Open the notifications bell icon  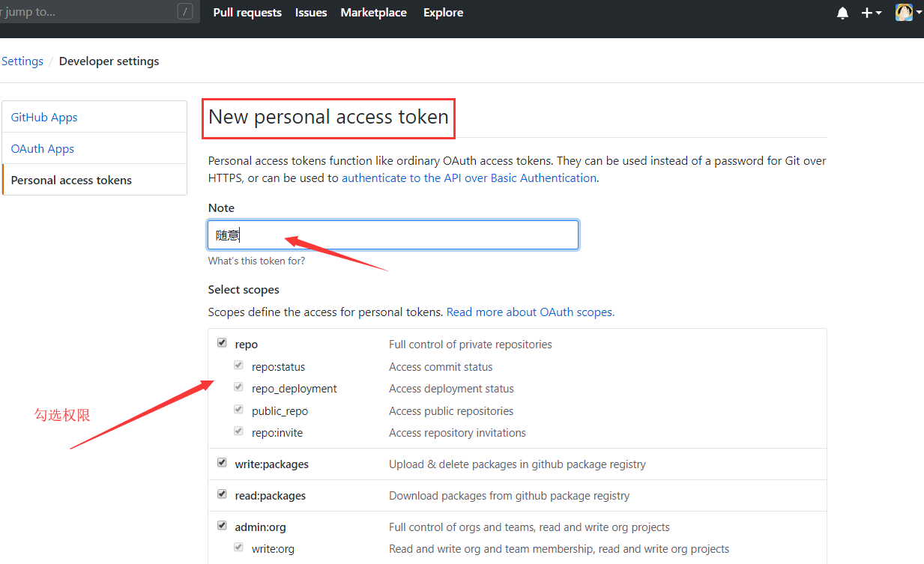click(843, 13)
